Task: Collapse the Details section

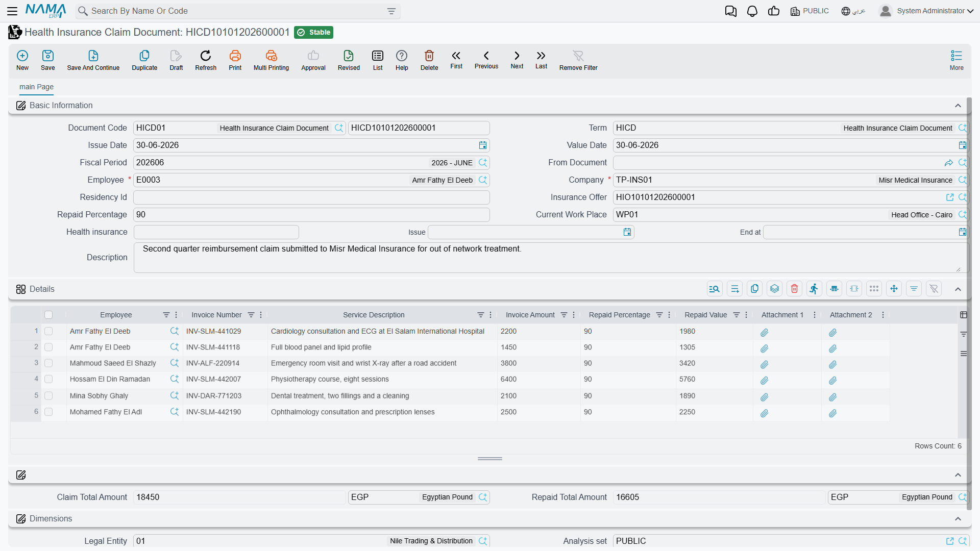Action: pyautogui.click(x=958, y=289)
